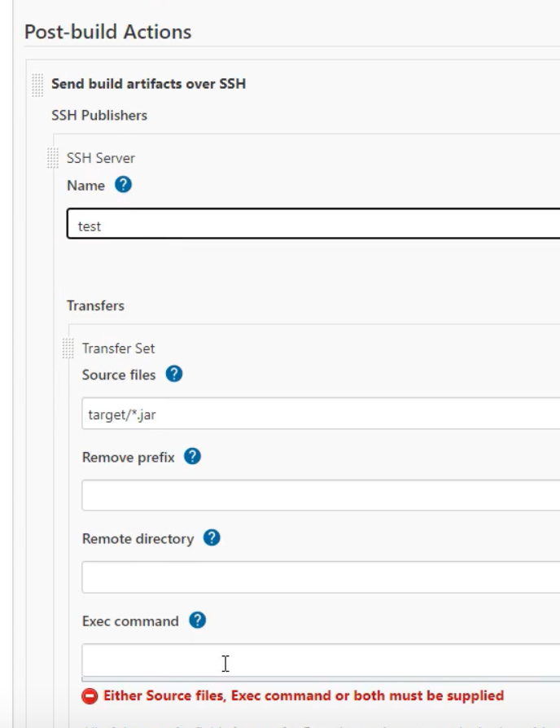Image resolution: width=560 pixels, height=728 pixels.
Task: Click the Transfers section label
Action: [95, 305]
